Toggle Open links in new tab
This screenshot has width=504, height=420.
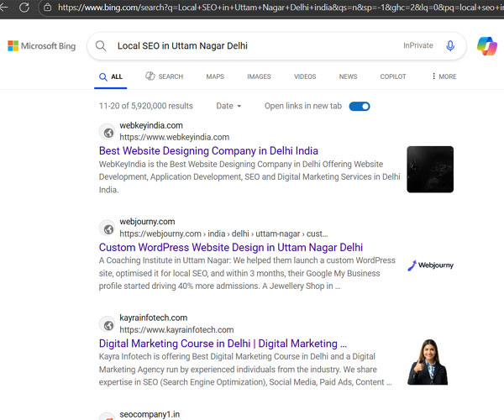[x=360, y=106]
